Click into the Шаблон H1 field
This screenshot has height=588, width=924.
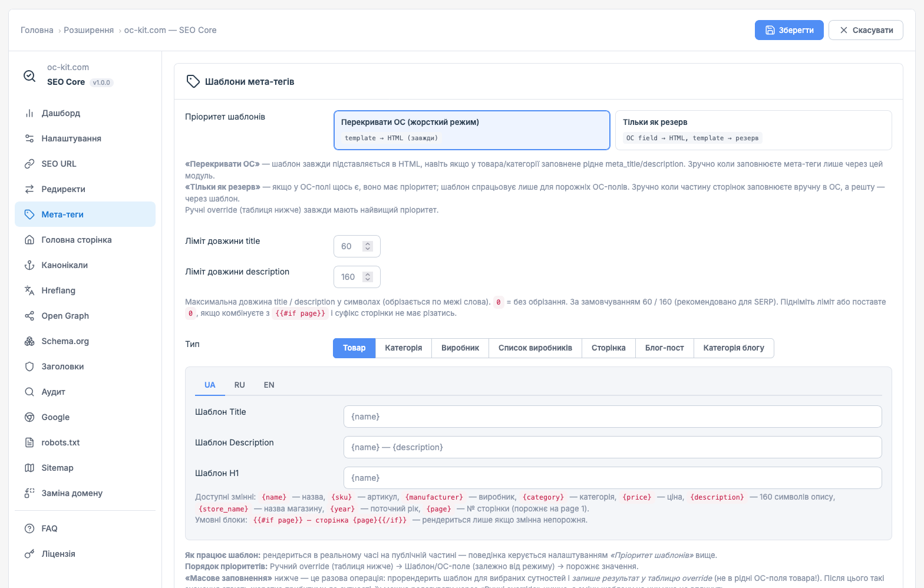coord(613,478)
